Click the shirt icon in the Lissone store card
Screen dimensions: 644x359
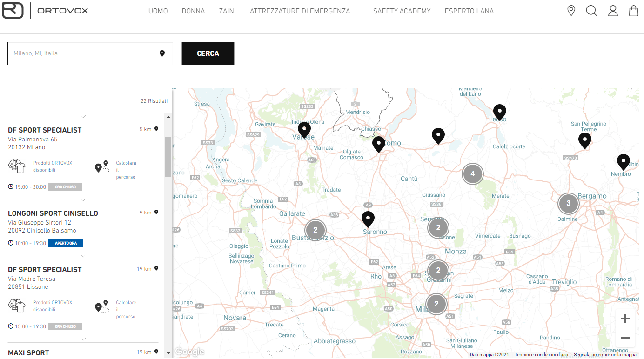click(x=17, y=306)
